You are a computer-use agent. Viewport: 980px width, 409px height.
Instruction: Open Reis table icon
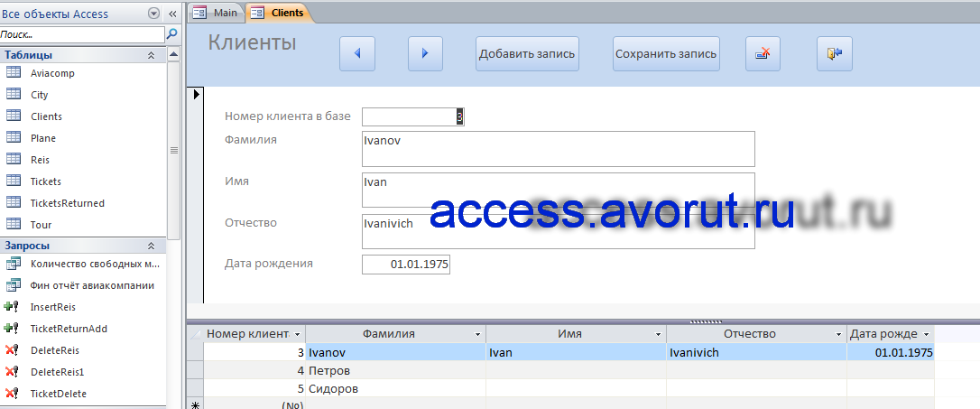coord(14,160)
